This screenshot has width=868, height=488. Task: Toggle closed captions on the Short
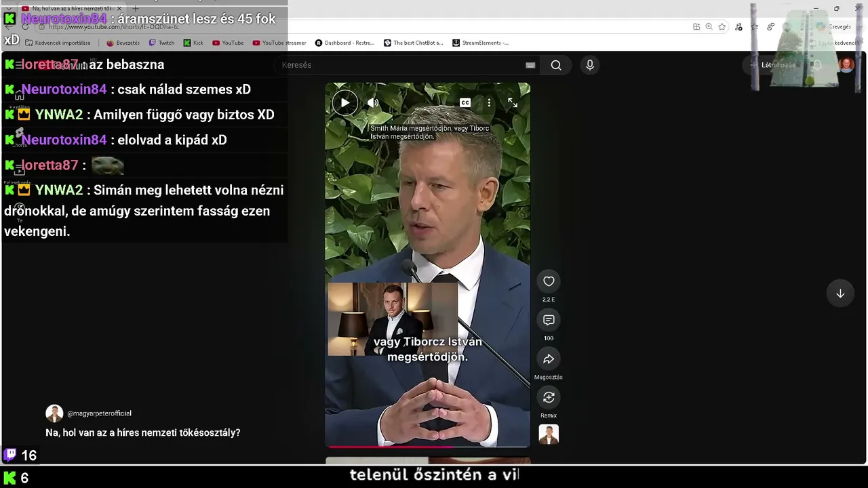(x=465, y=103)
